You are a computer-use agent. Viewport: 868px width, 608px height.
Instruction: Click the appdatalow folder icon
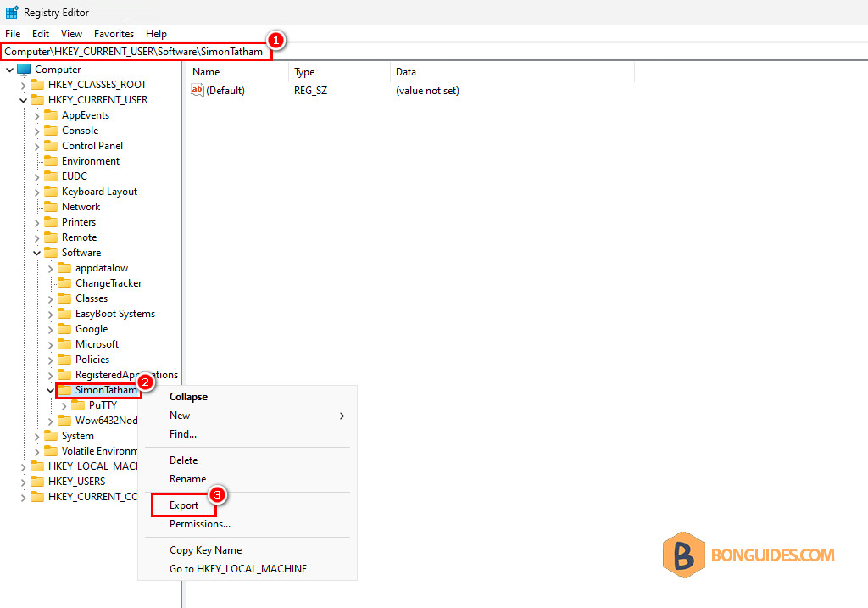tap(64, 267)
